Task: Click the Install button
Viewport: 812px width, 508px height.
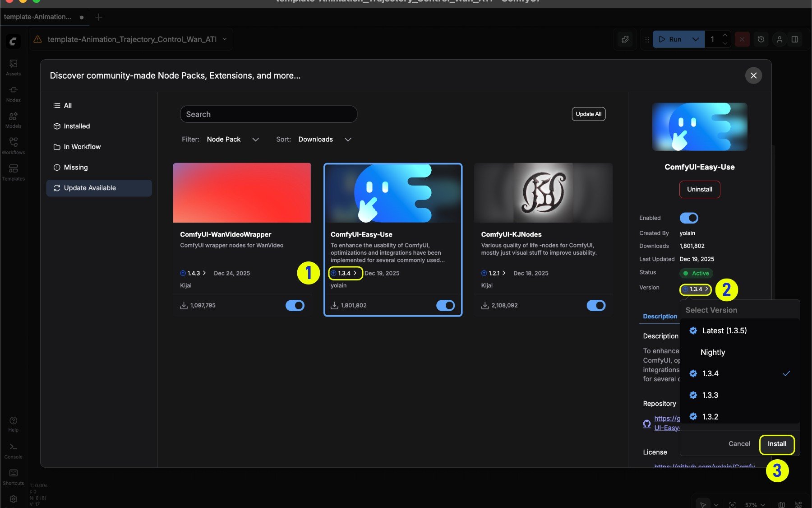Action: (x=777, y=444)
